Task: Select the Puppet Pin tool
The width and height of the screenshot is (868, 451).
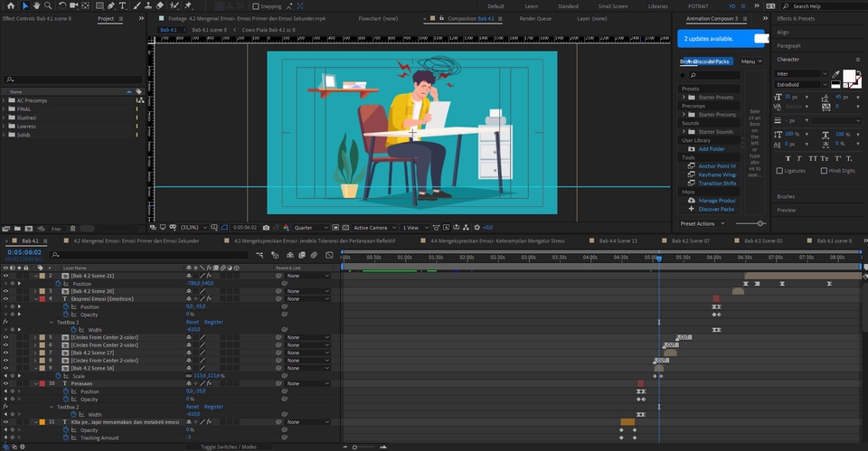Action: pyautogui.click(x=188, y=5)
